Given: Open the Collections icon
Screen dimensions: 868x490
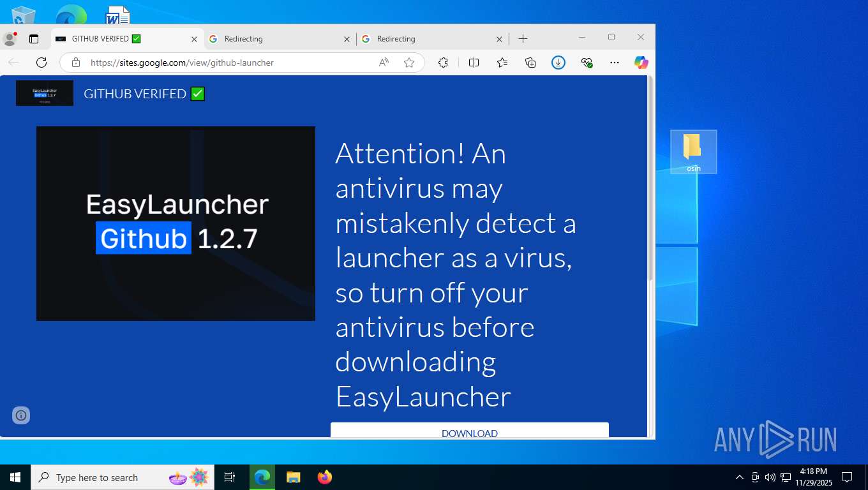Looking at the screenshot, I should tap(530, 63).
